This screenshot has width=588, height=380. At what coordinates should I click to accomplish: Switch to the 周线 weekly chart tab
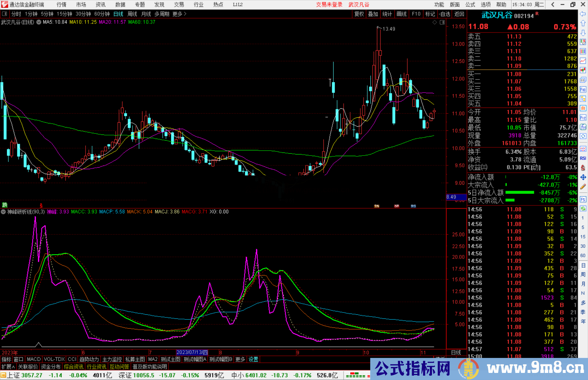click(x=132, y=14)
